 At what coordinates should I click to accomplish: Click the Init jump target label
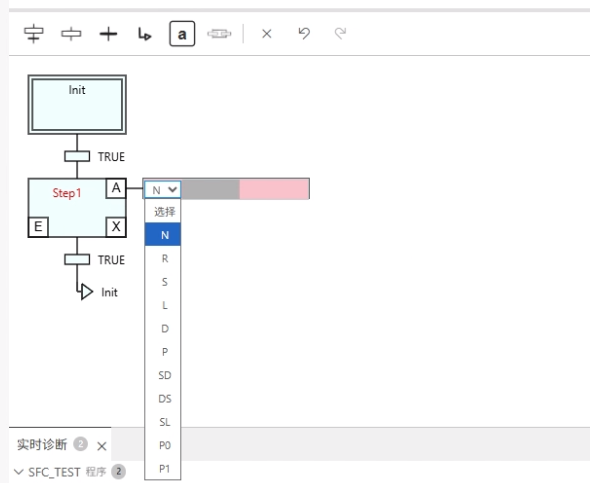[109, 292]
